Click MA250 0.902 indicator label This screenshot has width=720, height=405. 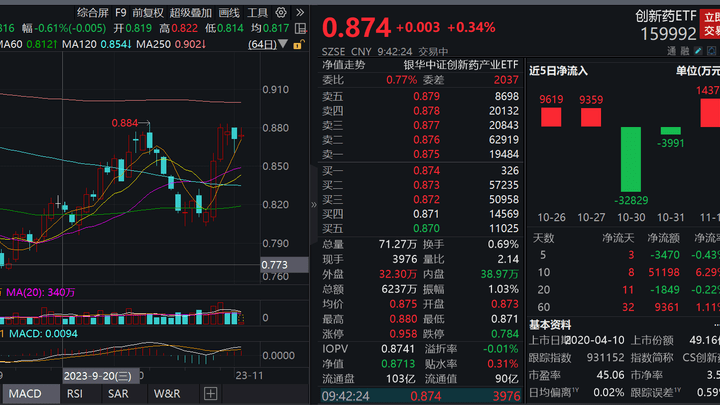coord(171,45)
